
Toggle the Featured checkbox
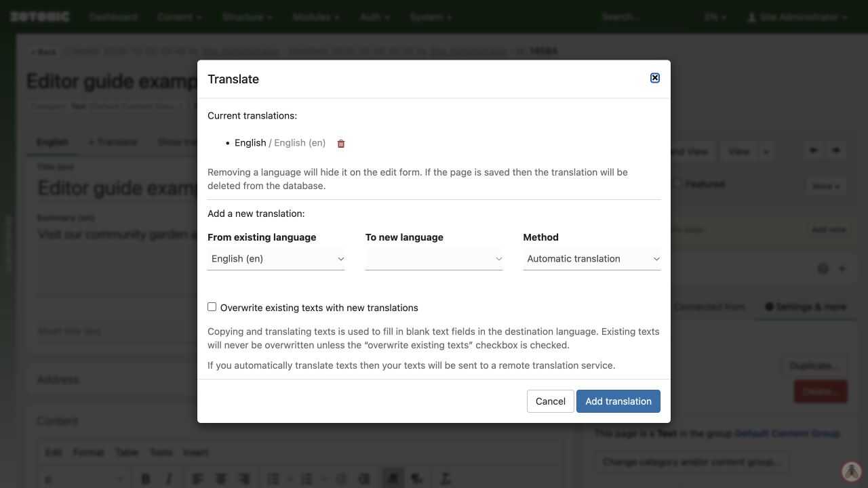tap(677, 184)
